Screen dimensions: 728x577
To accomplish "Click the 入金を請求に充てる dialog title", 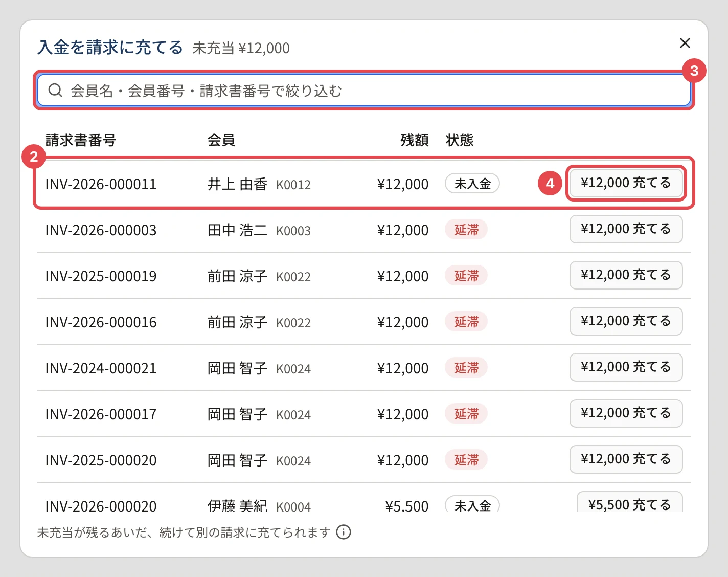I will [110, 47].
